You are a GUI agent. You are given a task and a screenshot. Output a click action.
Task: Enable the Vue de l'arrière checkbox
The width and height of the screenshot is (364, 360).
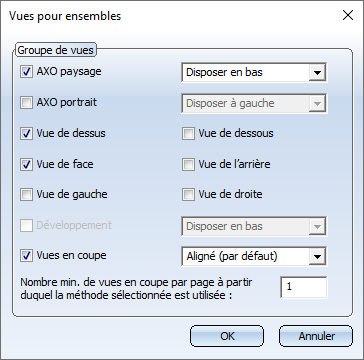188,165
